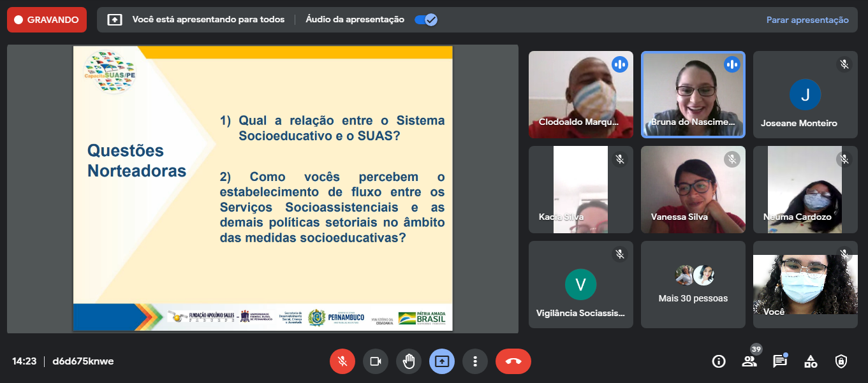
Task: Open the three-dot more options menu
Action: (475, 361)
